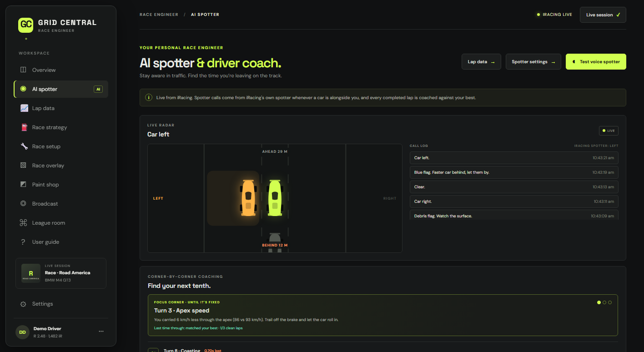Click the AHEAD 29 M radar label
This screenshot has height=352, width=644.
(275, 151)
